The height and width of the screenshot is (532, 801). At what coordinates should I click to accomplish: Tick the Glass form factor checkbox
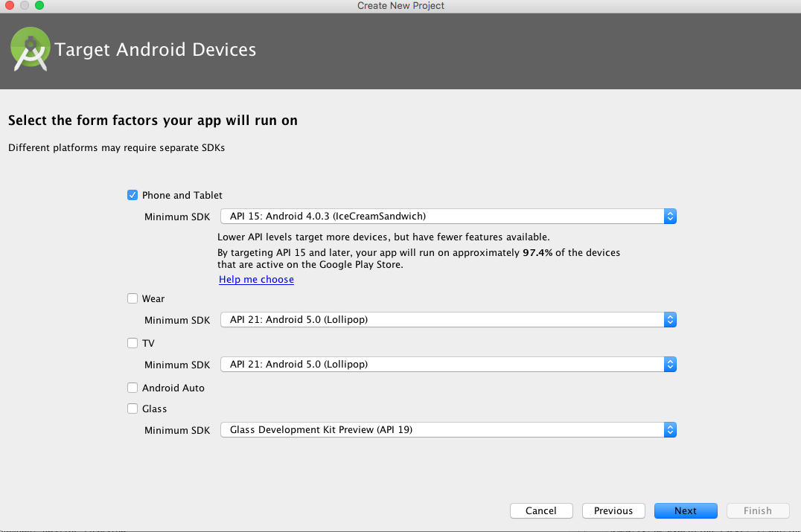[133, 408]
